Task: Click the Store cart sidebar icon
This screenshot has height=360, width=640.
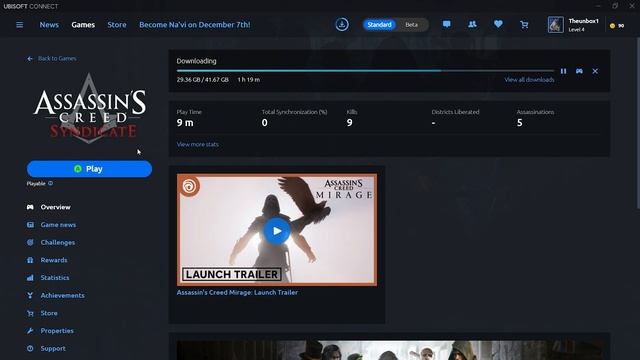Action: point(30,313)
